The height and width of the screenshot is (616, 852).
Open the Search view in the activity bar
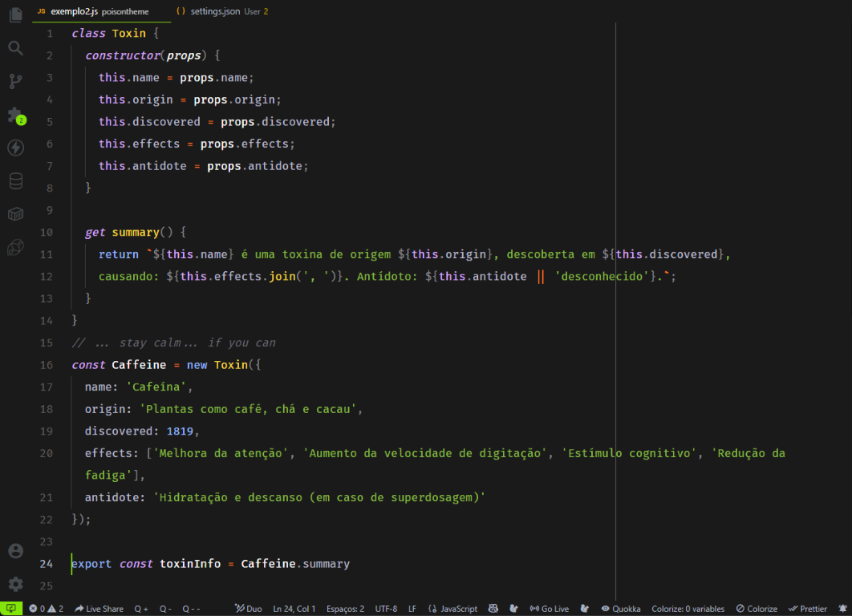[x=16, y=48]
